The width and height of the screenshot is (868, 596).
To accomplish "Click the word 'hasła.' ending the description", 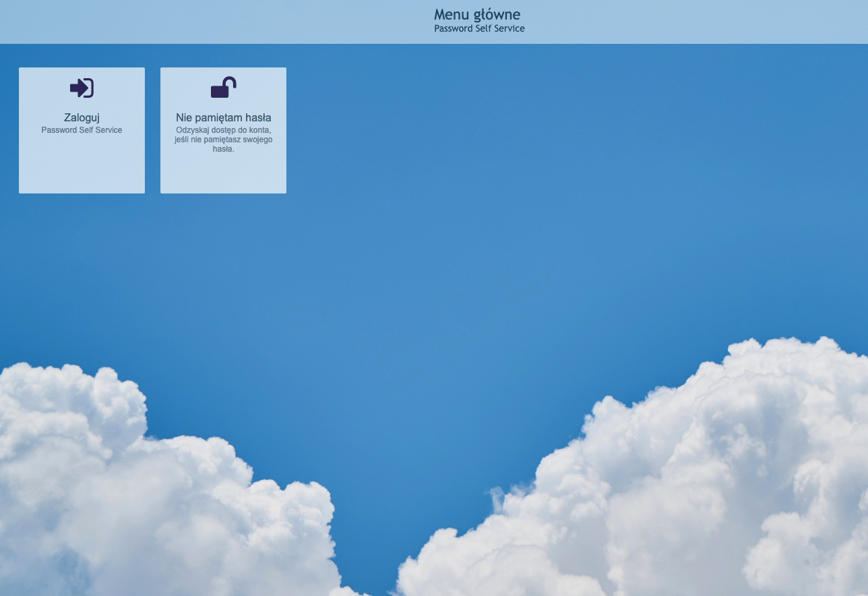I will (x=223, y=149).
